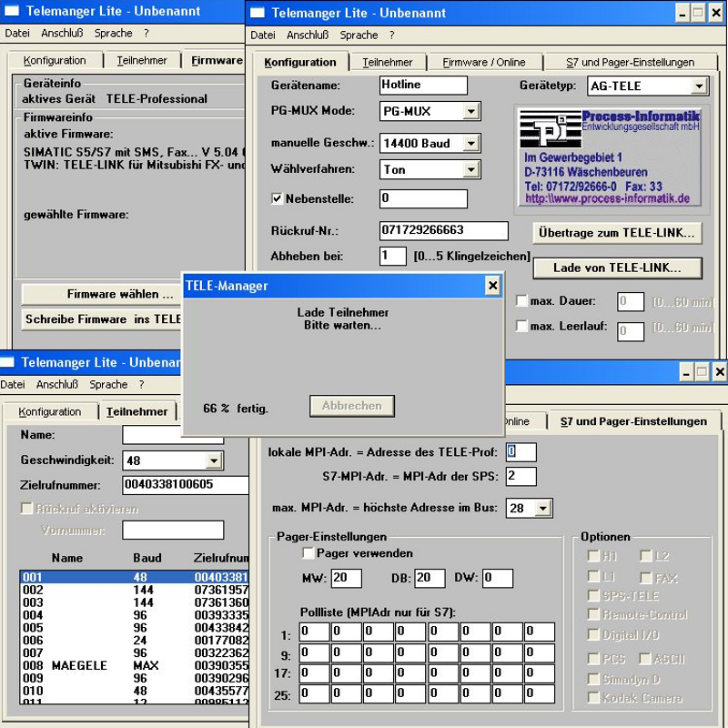728x728 pixels.
Task: Switch to Firmware / Online tab
Action: tap(484, 62)
